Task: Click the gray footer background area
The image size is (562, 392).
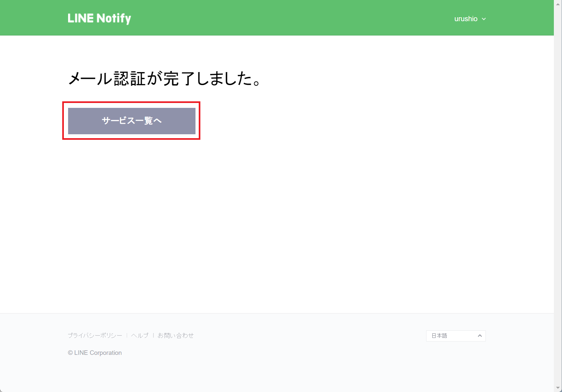Action: (277, 371)
